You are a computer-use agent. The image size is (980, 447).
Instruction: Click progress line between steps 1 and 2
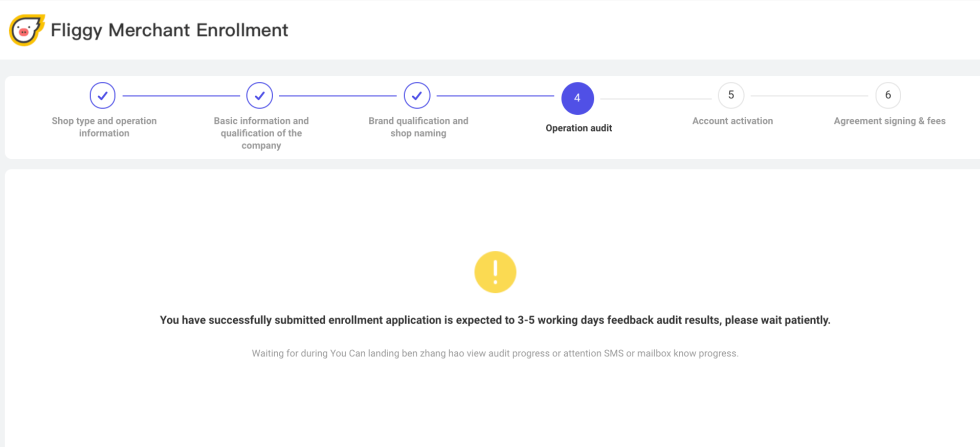coord(181,96)
